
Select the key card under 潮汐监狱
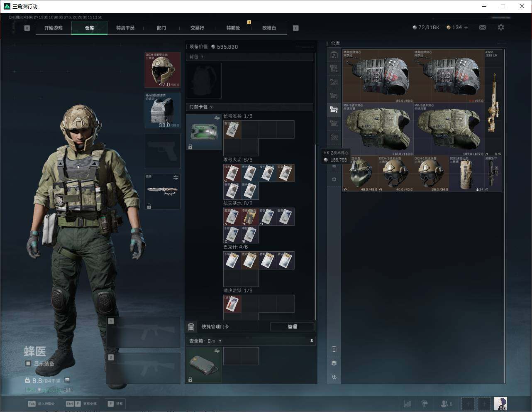pos(232,304)
